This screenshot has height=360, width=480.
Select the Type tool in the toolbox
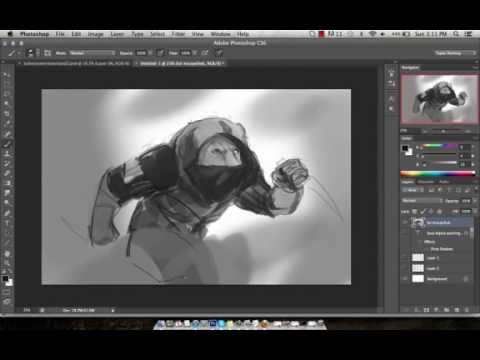(7, 223)
